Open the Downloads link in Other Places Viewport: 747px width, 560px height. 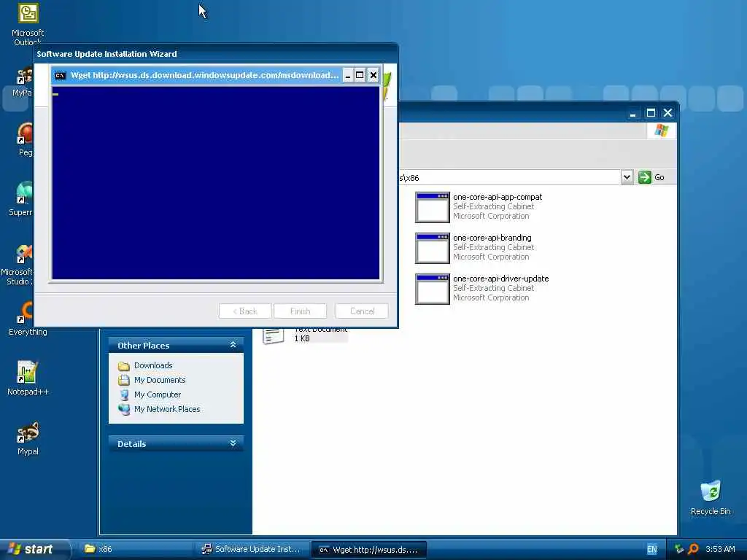153,366
